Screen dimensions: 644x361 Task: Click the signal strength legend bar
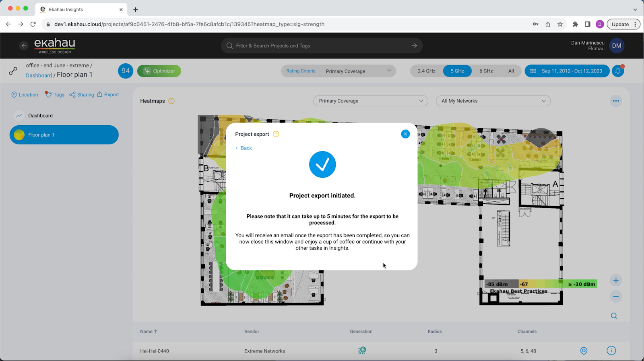coord(541,284)
